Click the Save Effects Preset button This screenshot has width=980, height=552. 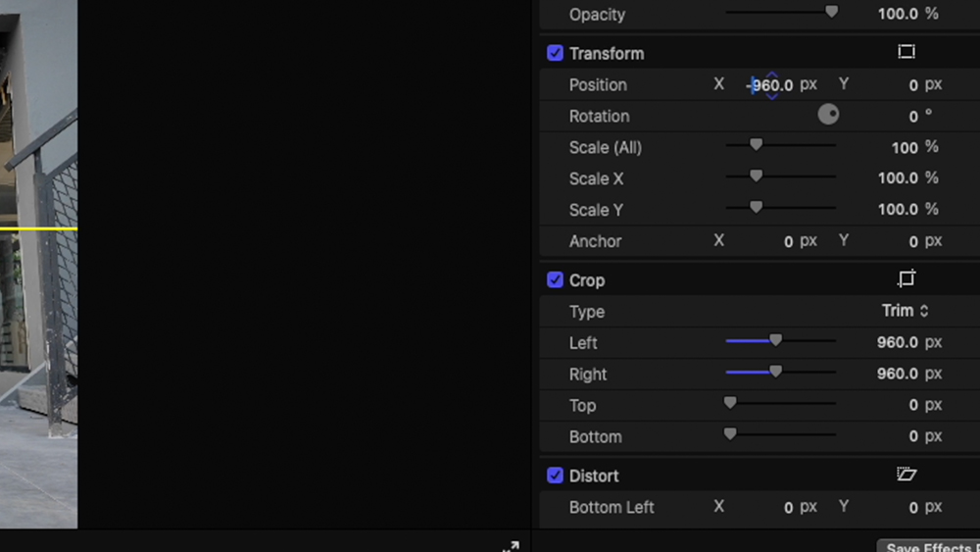click(929, 547)
